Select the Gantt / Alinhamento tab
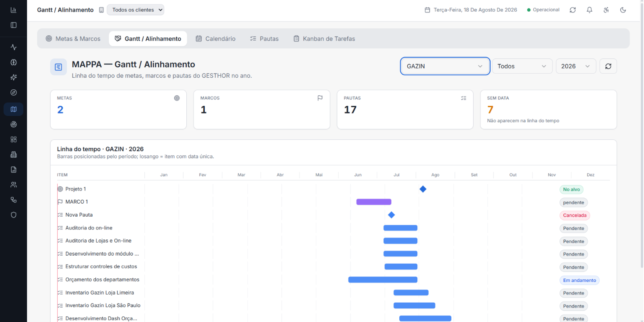Screen dimensions: 644x322 (148, 39)
